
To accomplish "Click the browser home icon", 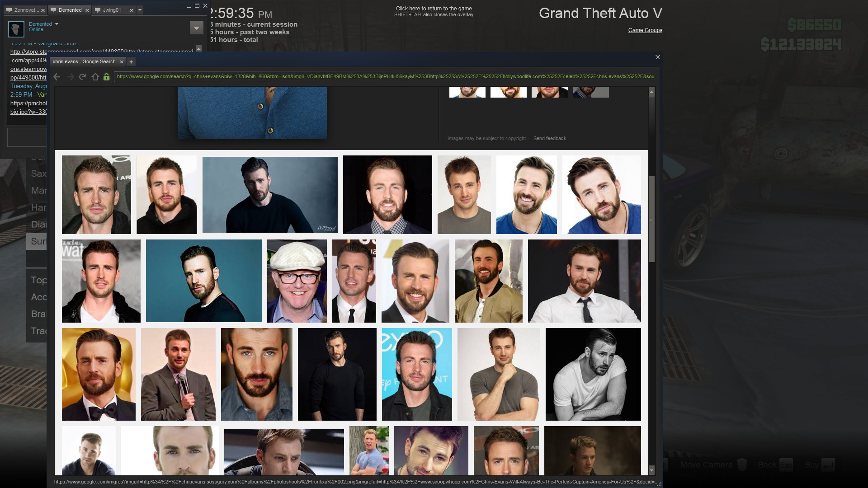I will tap(95, 77).
